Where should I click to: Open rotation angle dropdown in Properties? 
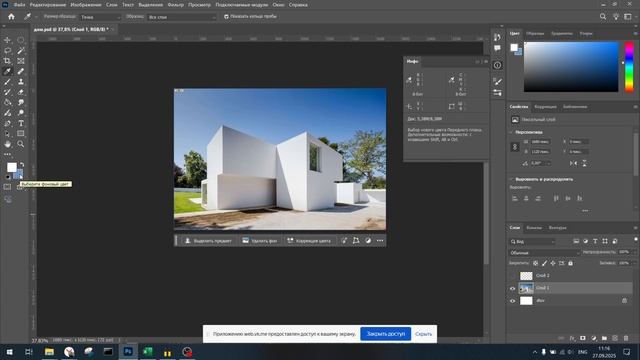point(548,163)
